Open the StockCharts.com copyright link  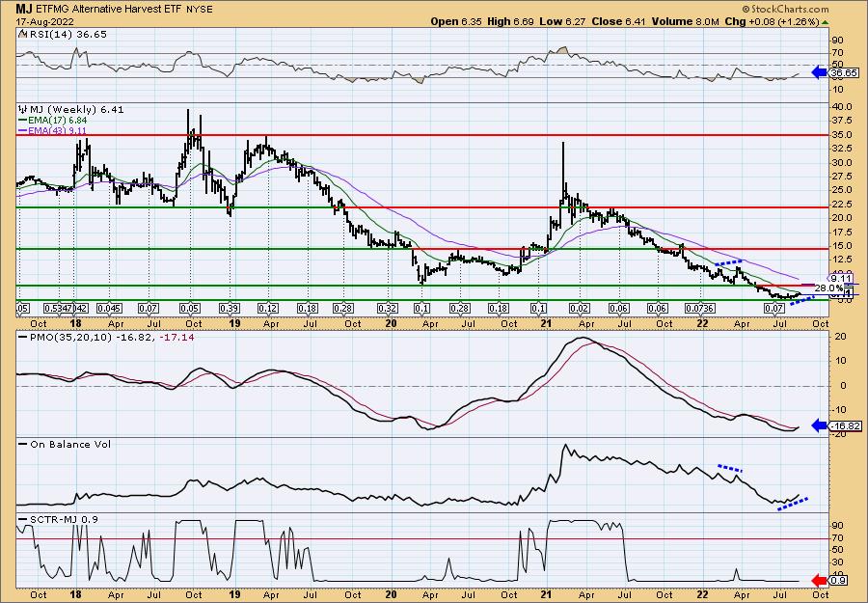coord(785,9)
